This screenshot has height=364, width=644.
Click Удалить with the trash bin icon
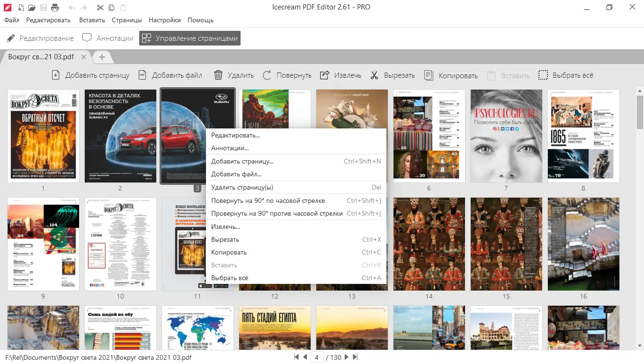234,75
